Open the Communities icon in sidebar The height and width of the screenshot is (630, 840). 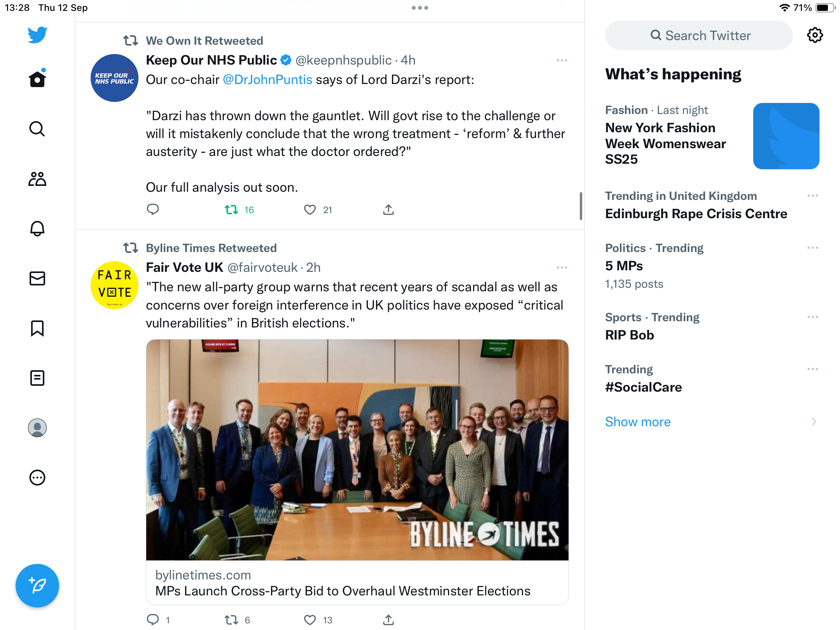click(x=37, y=178)
